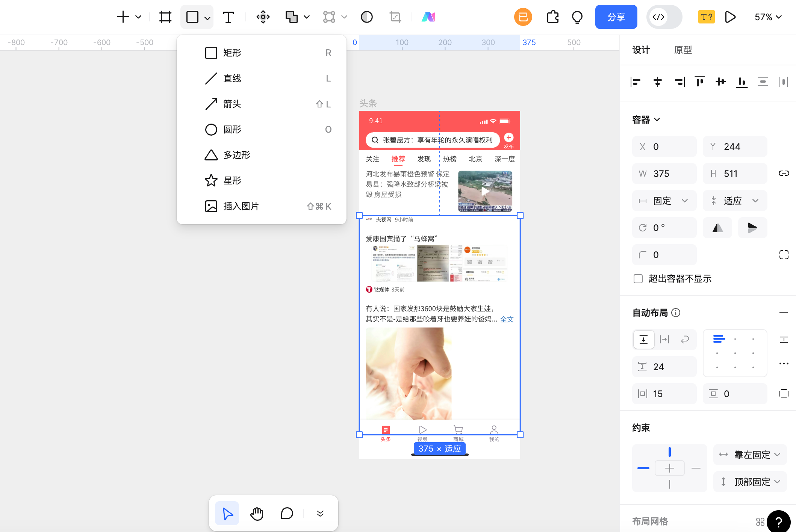Viewport: 796px width, 532px height.
Task: Align selection to bottom edge
Action: (742, 82)
